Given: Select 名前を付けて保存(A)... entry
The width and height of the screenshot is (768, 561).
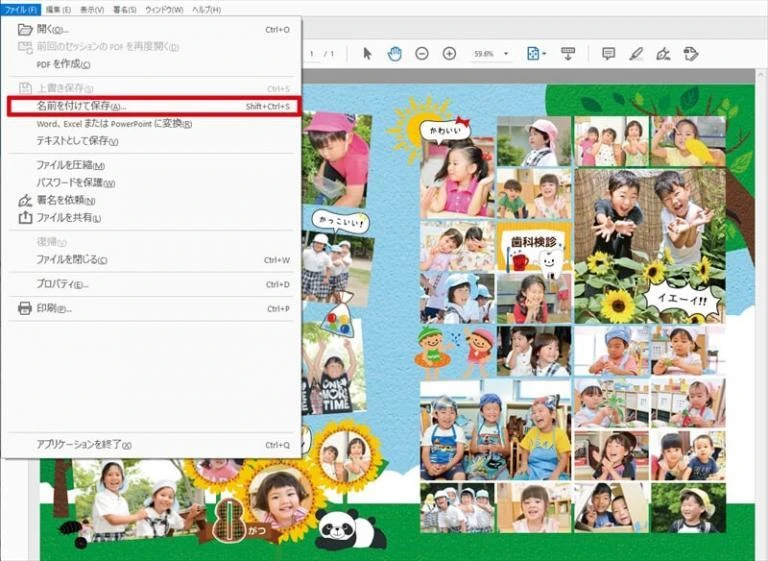Looking at the screenshot, I should pyautogui.click(x=153, y=106).
